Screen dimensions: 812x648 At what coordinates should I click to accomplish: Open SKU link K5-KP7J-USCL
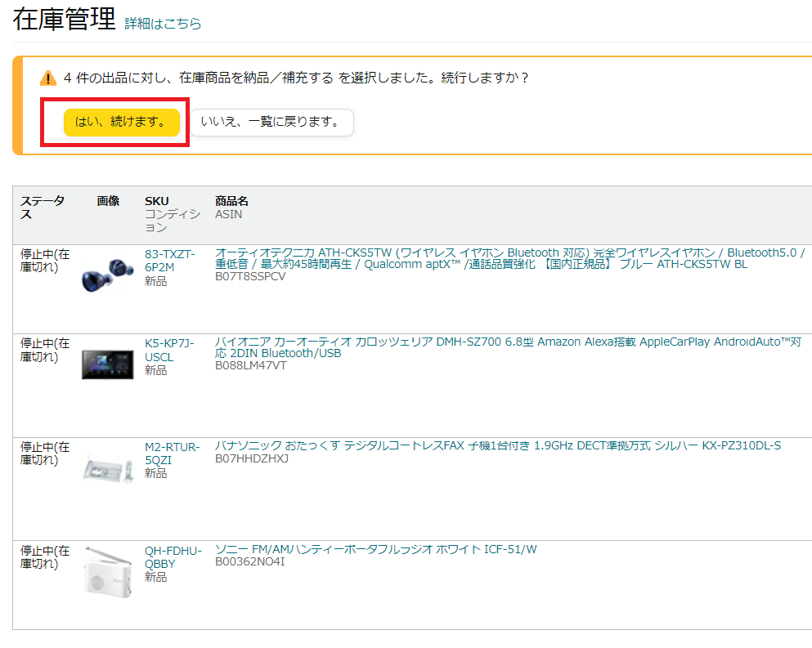point(169,351)
